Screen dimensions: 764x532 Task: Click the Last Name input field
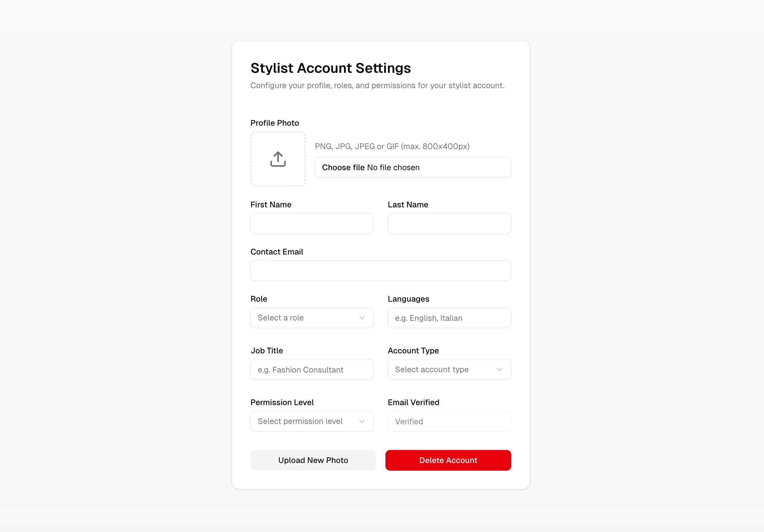coord(449,223)
